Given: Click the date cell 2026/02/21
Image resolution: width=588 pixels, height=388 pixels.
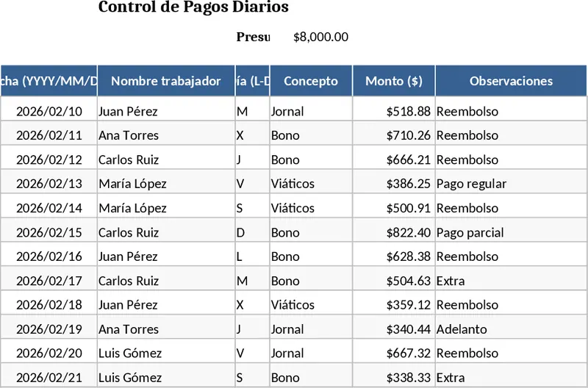Looking at the screenshot, I should tap(49, 378).
